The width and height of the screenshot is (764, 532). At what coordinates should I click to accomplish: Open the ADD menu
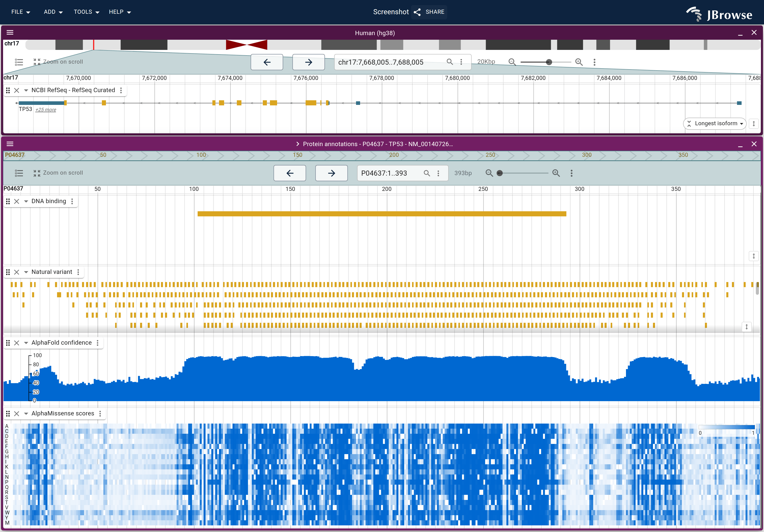(53, 12)
